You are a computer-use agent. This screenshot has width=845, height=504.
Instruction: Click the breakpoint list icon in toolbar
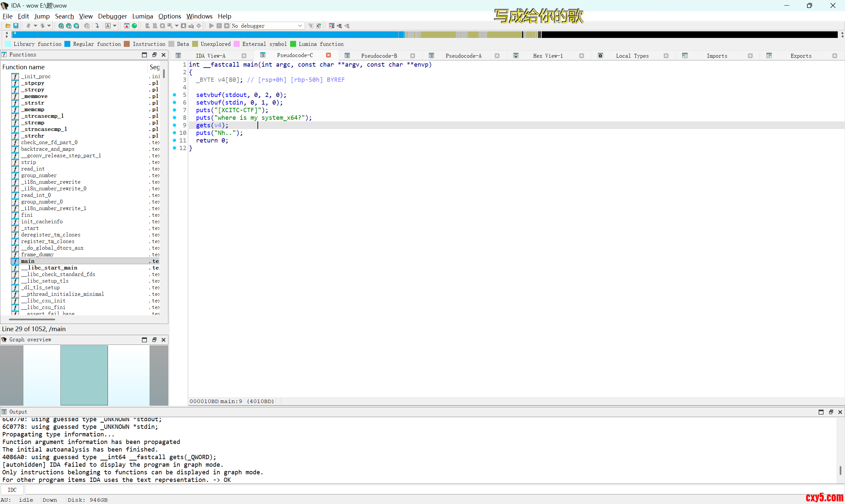tap(332, 26)
